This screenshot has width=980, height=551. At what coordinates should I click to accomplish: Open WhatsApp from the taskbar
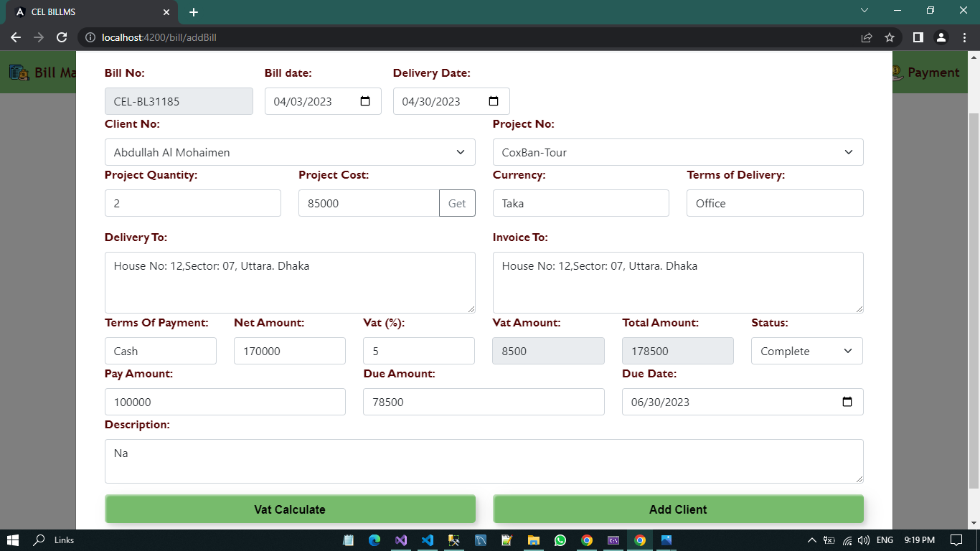(x=560, y=540)
